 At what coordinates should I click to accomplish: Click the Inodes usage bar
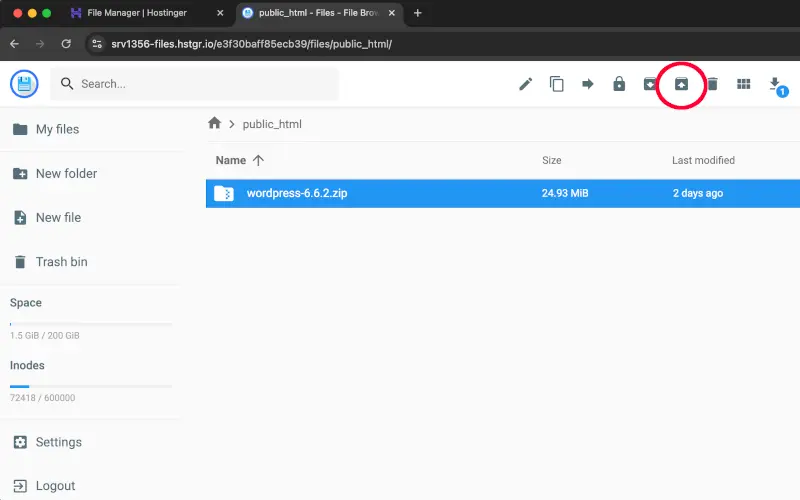[x=91, y=386]
